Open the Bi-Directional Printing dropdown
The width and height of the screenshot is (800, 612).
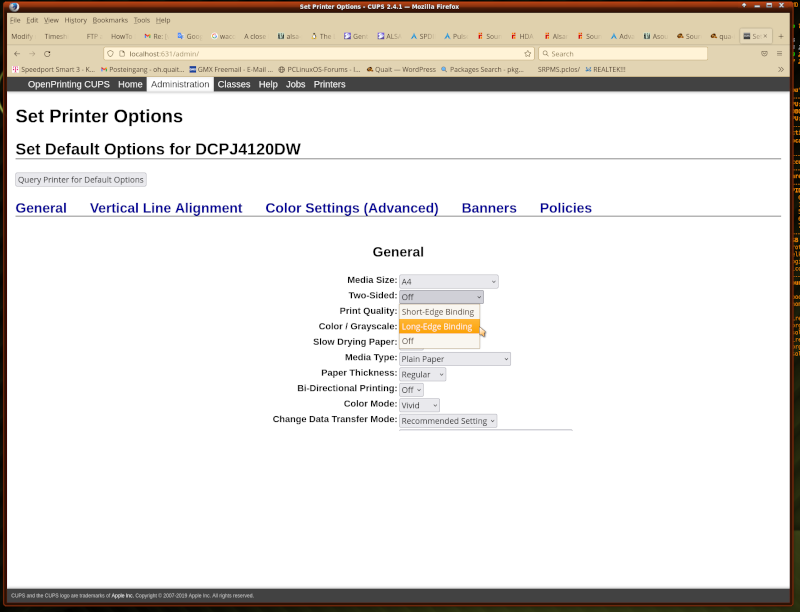click(x=411, y=390)
